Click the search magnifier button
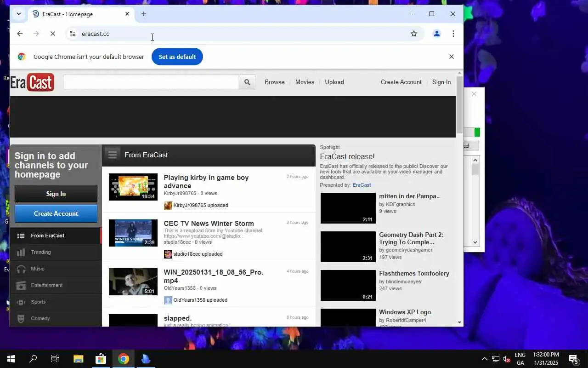588x368 pixels. pyautogui.click(x=247, y=82)
